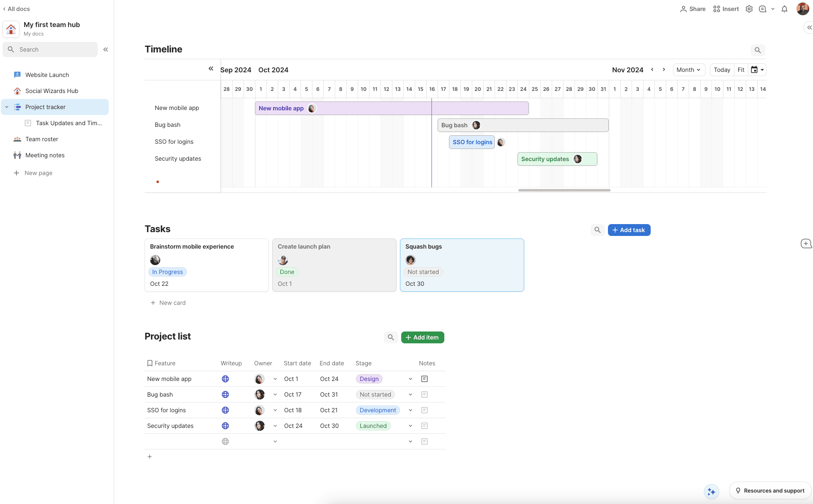Image resolution: width=813 pixels, height=504 pixels.
Task: Click the team hub house icon
Action: point(11,29)
